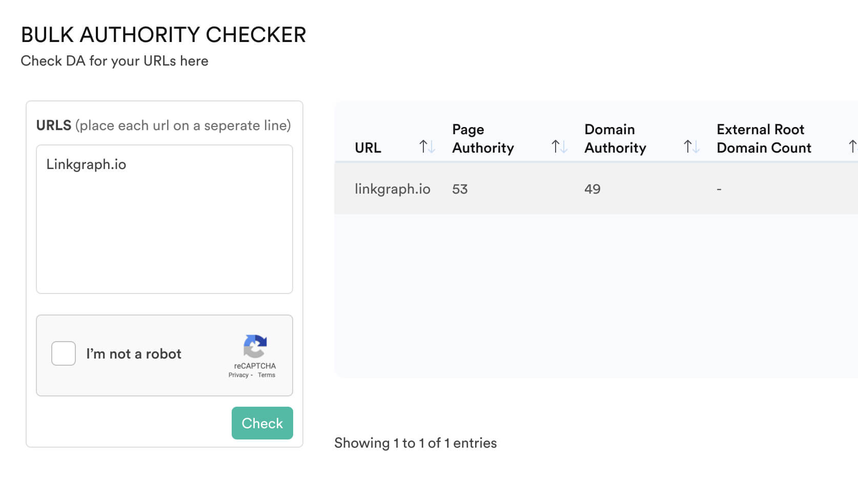Click the Bulk Authority Checker heading
The image size is (858, 504).
(164, 35)
